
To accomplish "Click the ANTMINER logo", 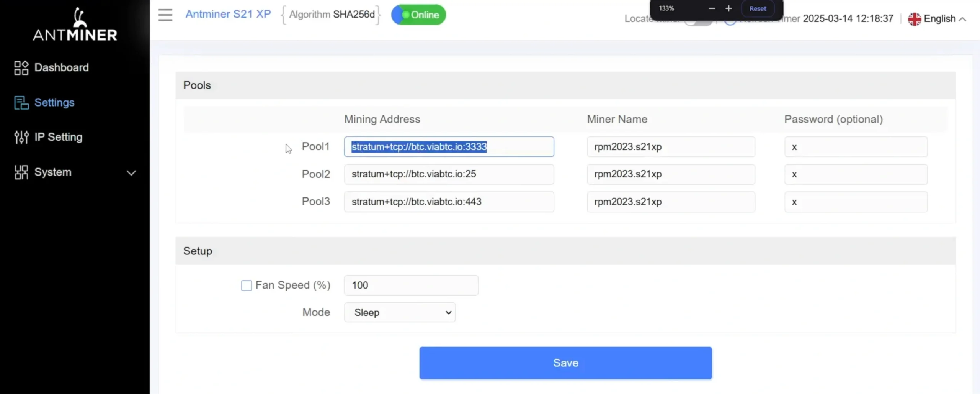I will pos(75,24).
